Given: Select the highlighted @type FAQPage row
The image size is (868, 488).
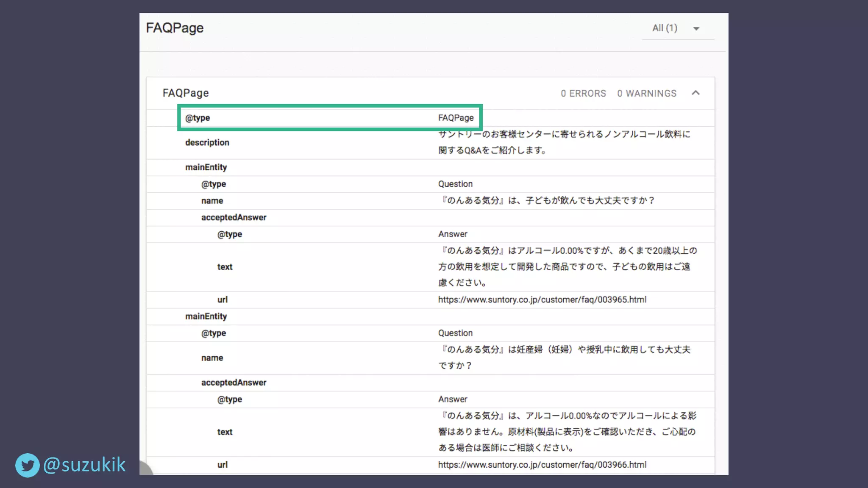Looking at the screenshot, I should point(329,118).
